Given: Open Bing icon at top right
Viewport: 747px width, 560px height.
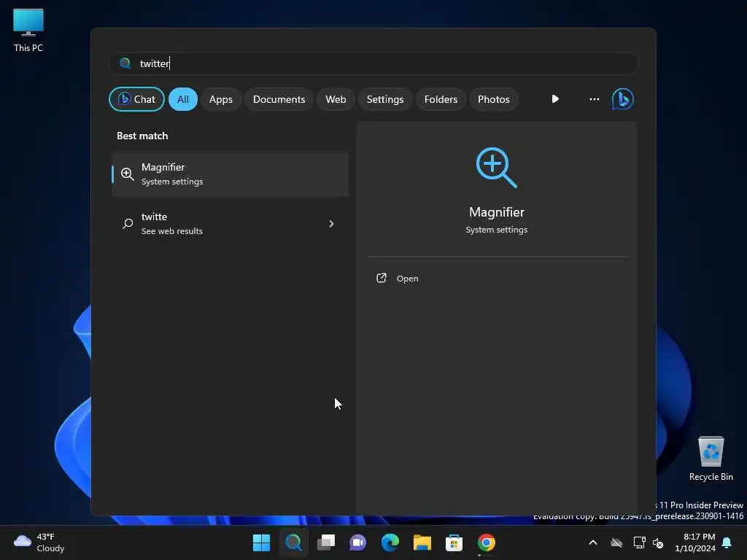Looking at the screenshot, I should pos(623,99).
